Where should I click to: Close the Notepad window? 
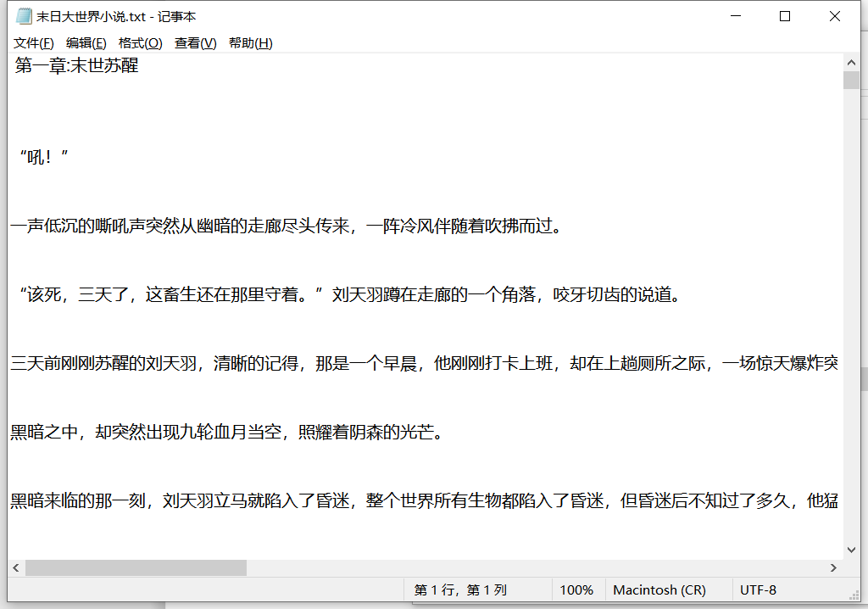(x=834, y=16)
